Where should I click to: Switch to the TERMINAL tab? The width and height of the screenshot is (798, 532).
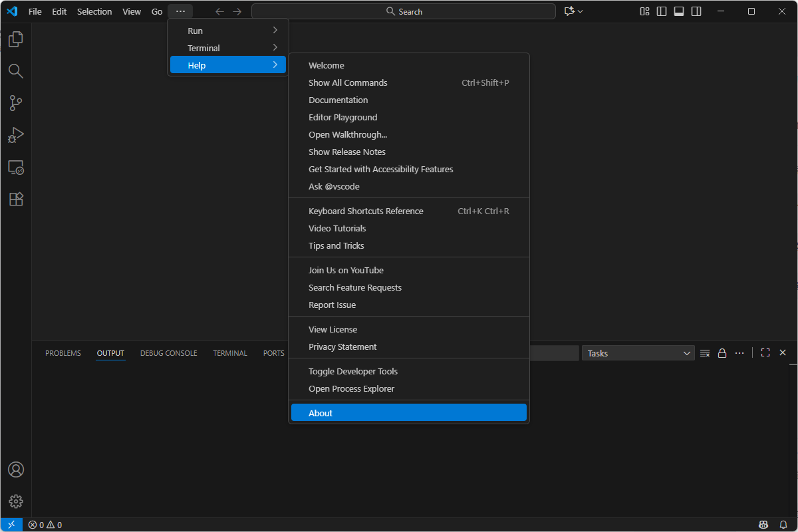[230, 353]
